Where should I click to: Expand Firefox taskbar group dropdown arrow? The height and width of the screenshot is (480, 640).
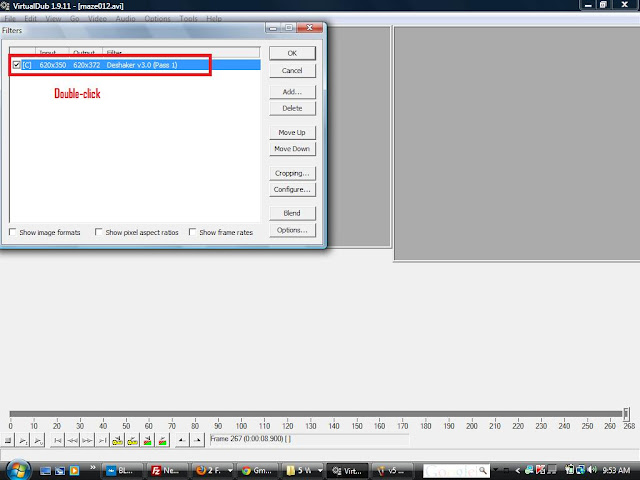230,471
